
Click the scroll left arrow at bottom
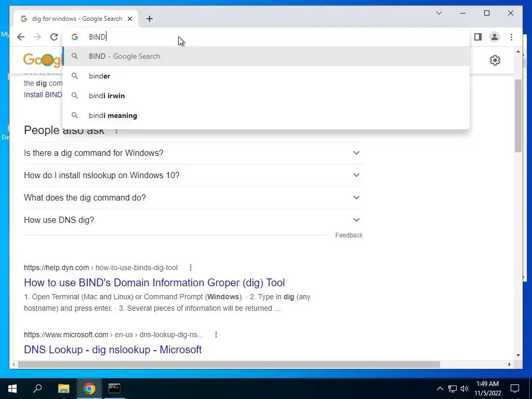pos(14,364)
